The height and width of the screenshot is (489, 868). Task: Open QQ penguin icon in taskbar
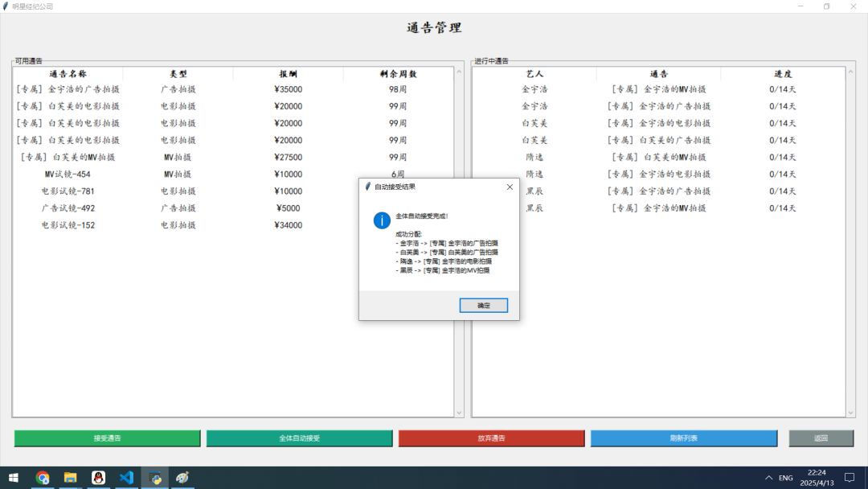point(99,478)
